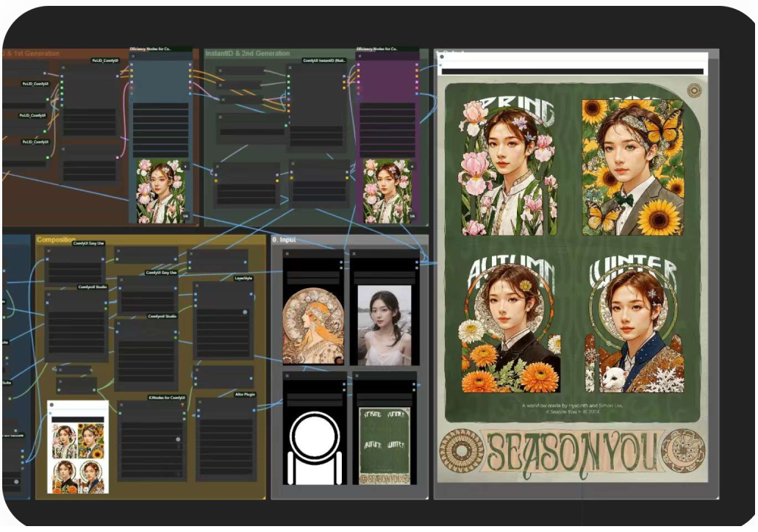Collapse the woman portrait photo input node
The height and width of the screenshot is (532, 758).
(354, 255)
